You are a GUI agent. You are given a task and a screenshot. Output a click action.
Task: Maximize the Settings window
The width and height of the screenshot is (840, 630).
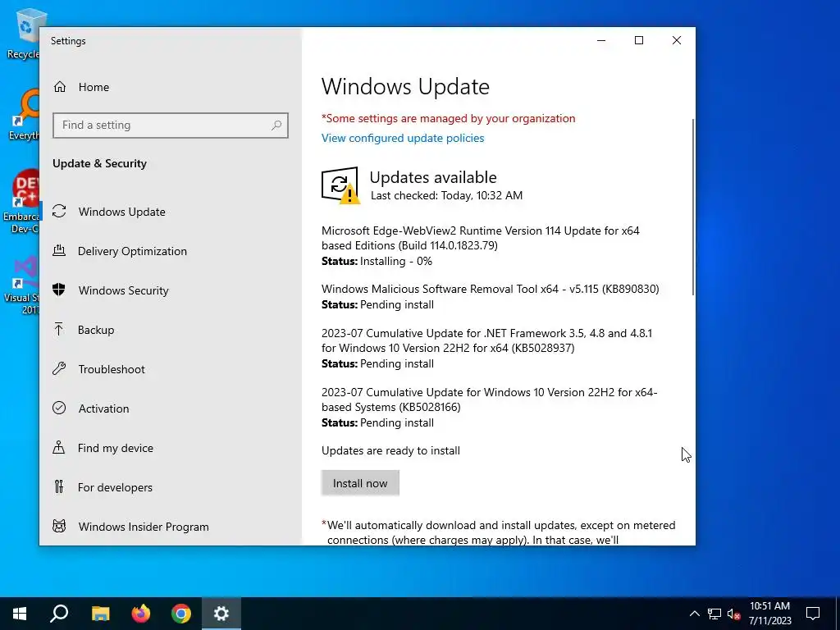pyautogui.click(x=638, y=41)
